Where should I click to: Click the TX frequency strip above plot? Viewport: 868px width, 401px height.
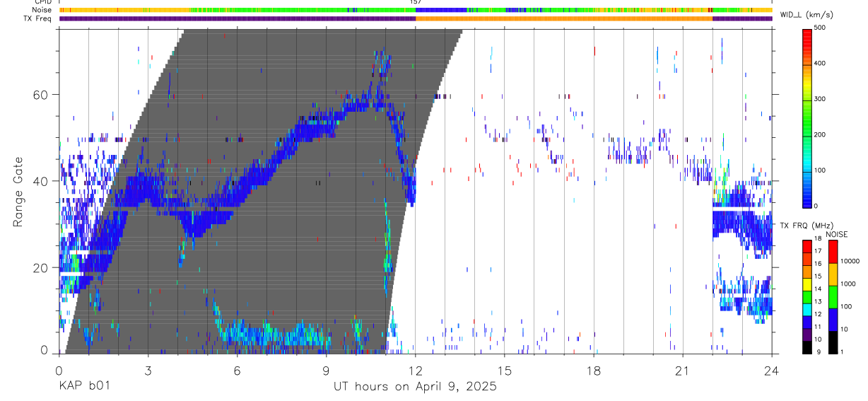[416, 18]
